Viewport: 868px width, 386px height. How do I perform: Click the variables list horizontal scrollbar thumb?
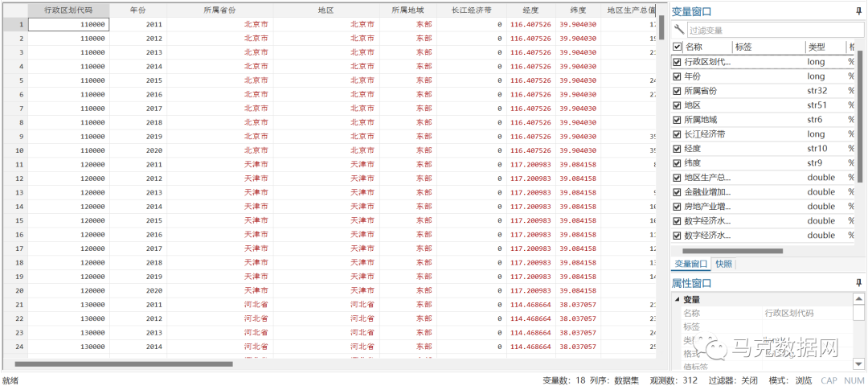point(732,251)
